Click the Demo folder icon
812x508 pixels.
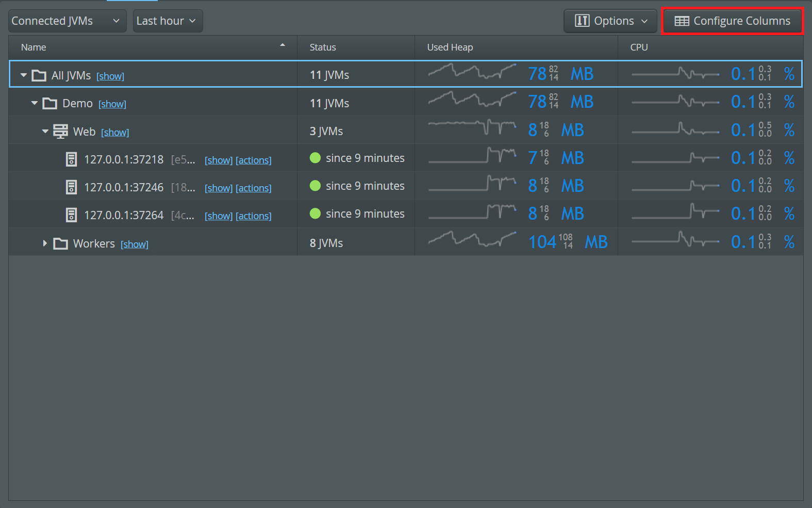50,104
